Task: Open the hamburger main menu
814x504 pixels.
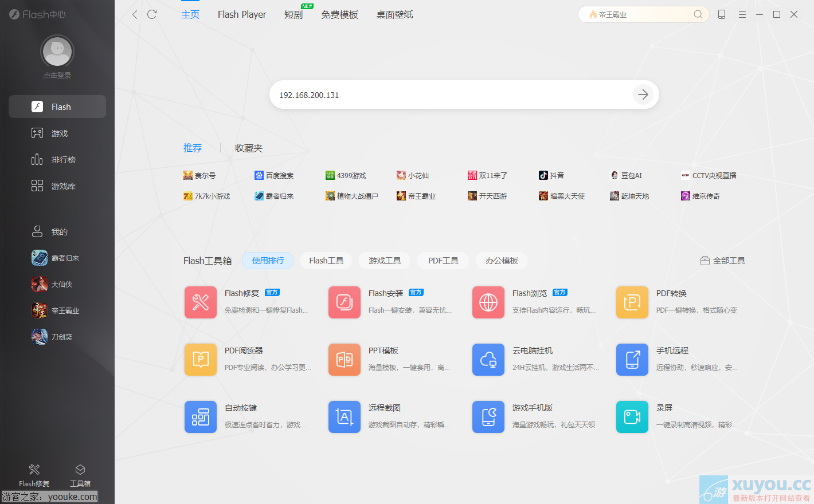Action: click(742, 14)
